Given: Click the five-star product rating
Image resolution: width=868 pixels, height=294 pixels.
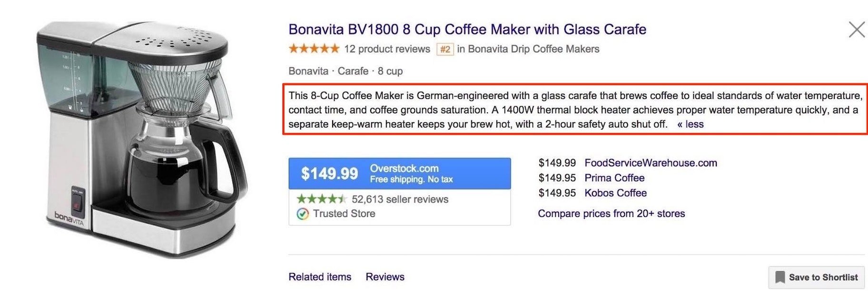Looking at the screenshot, I should [x=314, y=49].
